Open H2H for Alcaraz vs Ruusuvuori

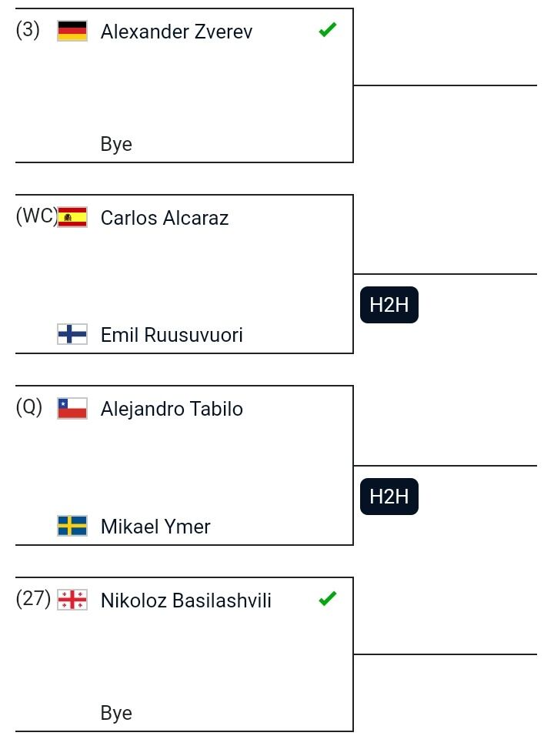point(389,305)
